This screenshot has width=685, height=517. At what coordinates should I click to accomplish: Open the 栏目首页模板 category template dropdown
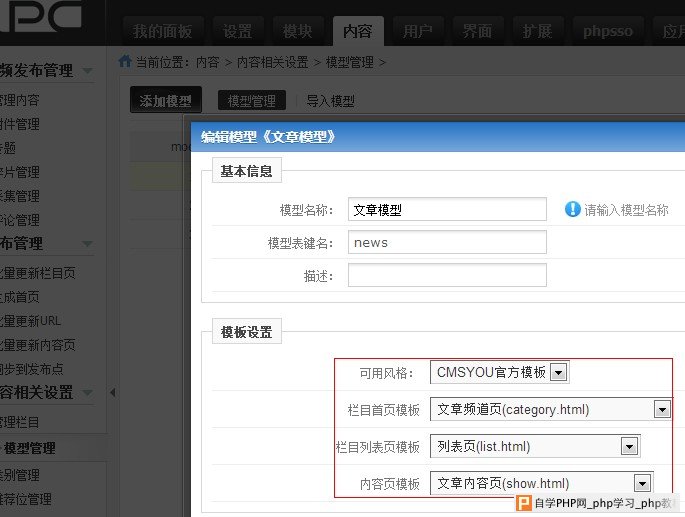click(550, 409)
